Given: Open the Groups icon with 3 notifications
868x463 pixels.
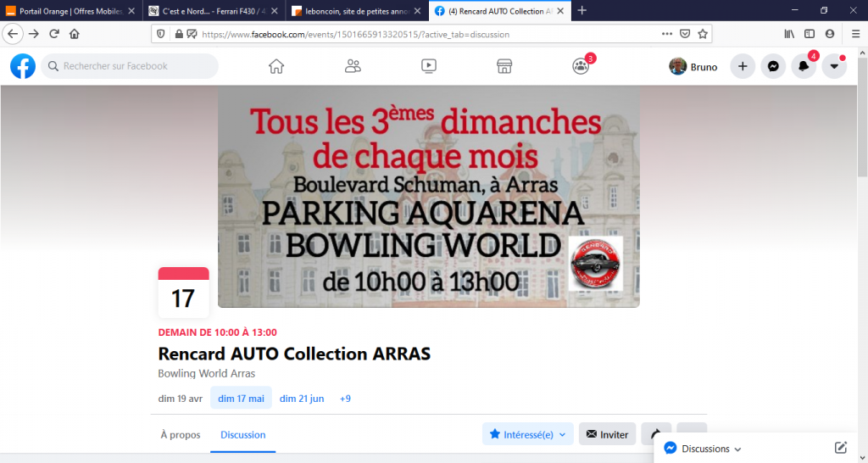Looking at the screenshot, I should pos(581,66).
